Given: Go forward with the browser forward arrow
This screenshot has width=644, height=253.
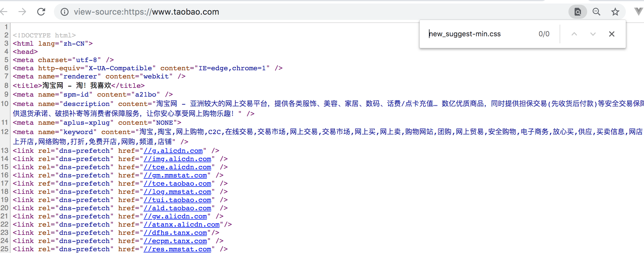Looking at the screenshot, I should click(22, 12).
